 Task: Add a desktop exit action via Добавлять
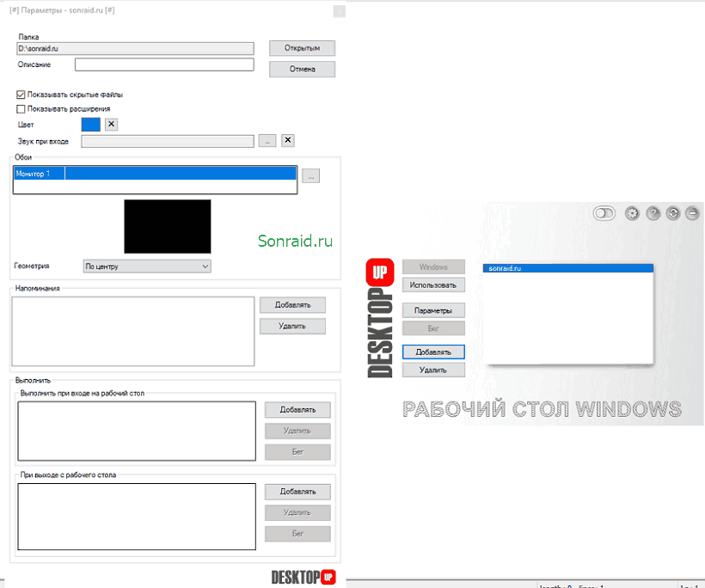pos(297,492)
